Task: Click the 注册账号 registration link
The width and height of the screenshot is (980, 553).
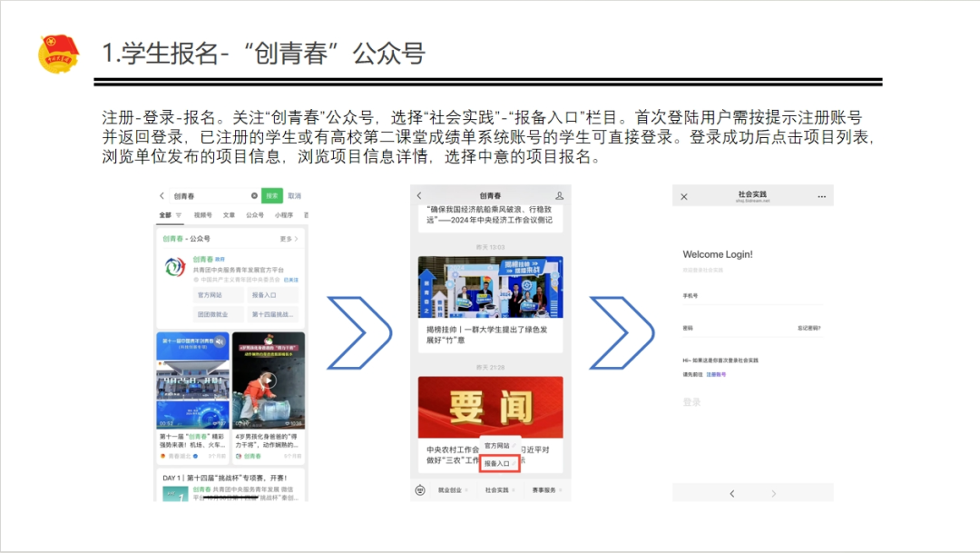Action: (716, 373)
